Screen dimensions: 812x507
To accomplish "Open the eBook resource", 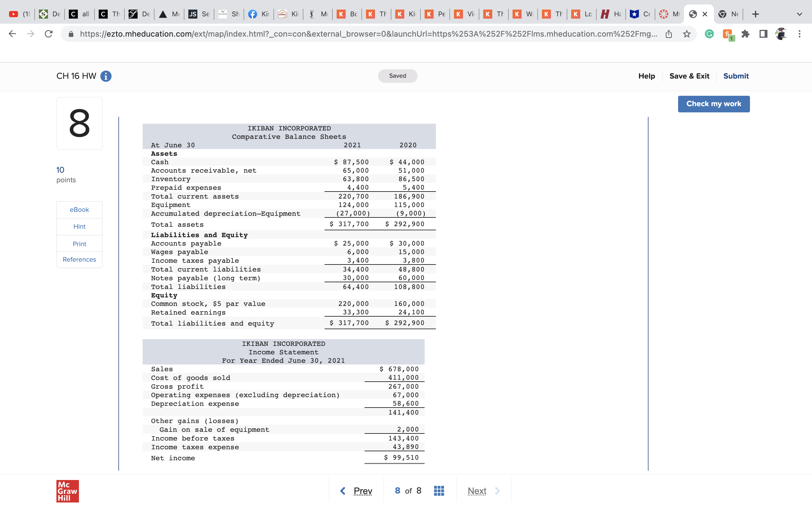I will (79, 210).
